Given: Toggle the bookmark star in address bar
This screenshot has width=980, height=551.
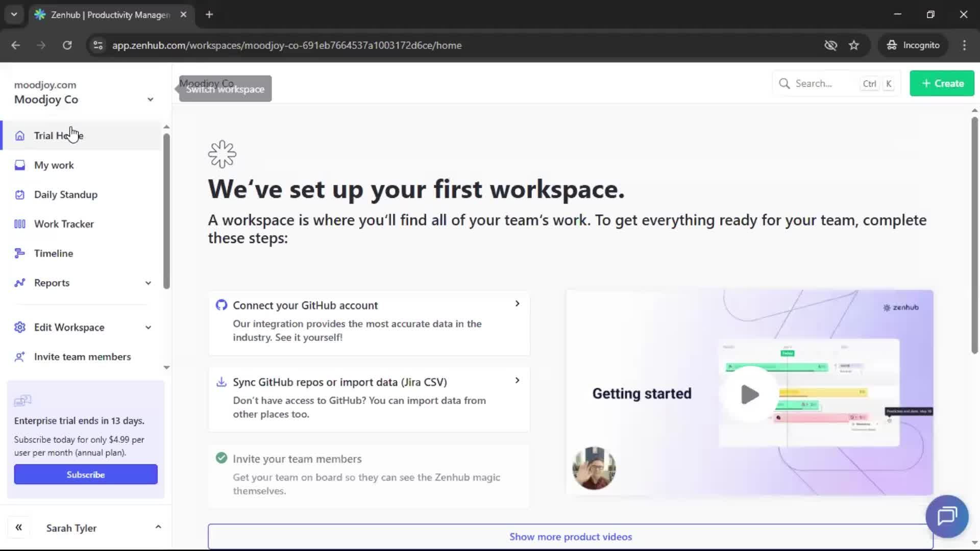Looking at the screenshot, I should tap(854, 45).
